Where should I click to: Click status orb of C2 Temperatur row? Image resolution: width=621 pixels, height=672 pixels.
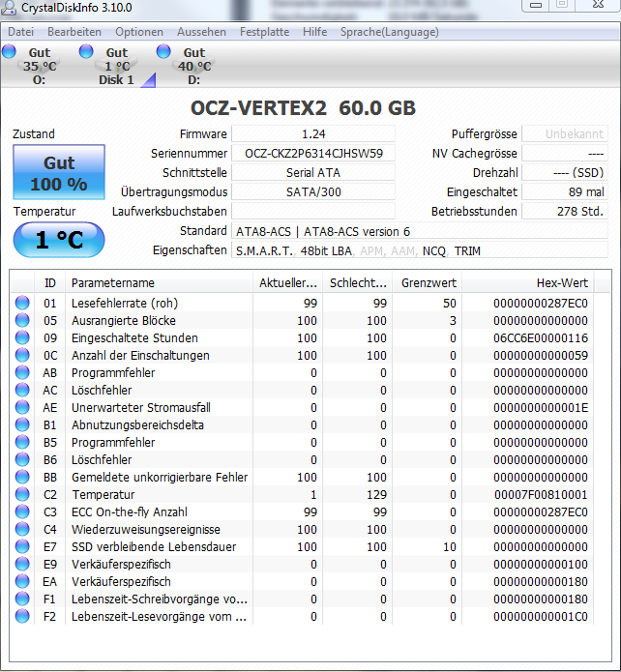(22, 494)
